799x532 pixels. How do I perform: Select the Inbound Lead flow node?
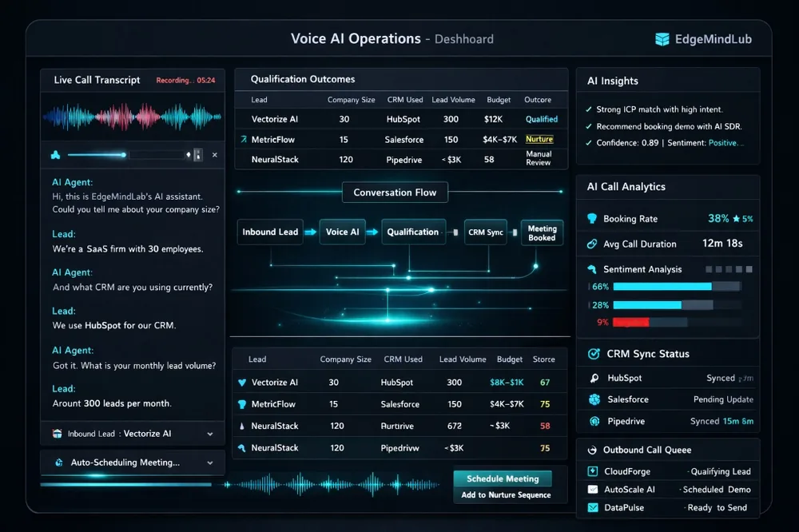270,232
